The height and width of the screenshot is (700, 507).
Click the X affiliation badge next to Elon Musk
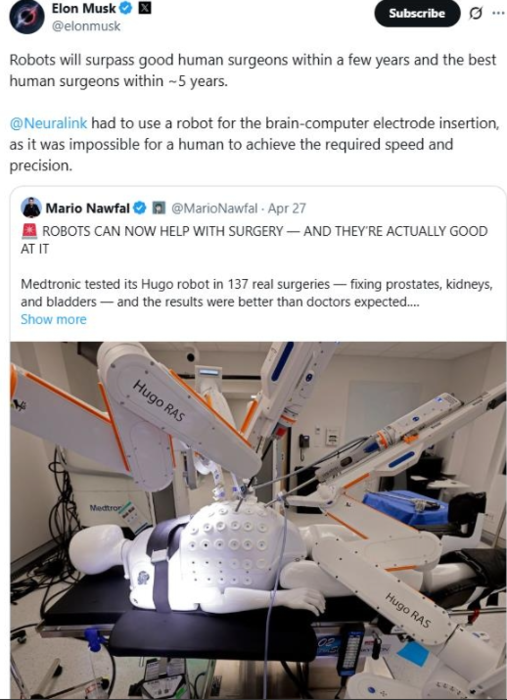(x=145, y=8)
